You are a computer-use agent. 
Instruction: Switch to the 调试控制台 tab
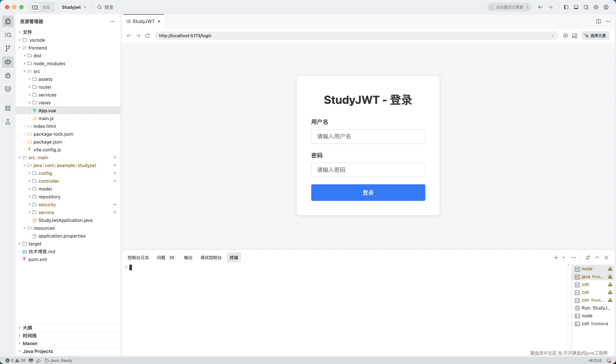pos(211,258)
